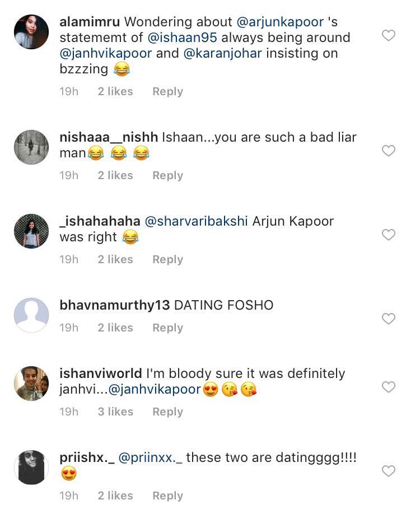Open priishx._'s profile picture
Image resolution: width=420 pixels, height=514 pixels.
coord(31,468)
